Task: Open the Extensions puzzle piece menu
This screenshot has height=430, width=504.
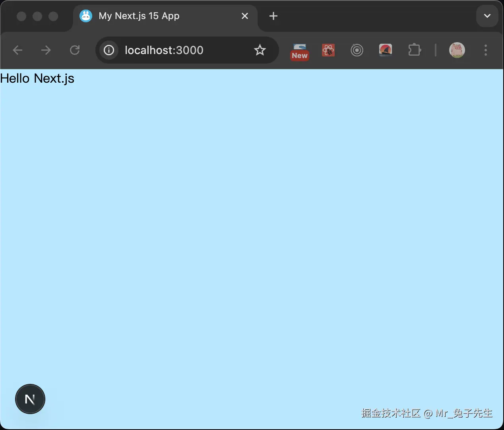Action: point(415,50)
